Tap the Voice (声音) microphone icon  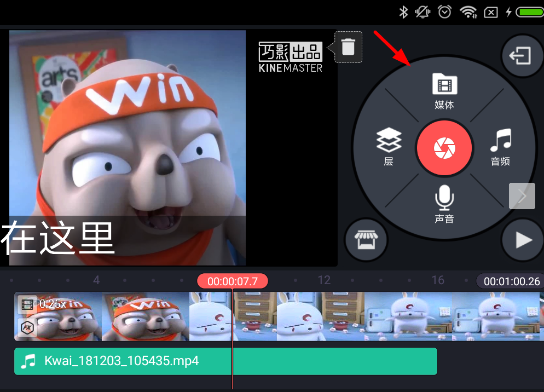444,204
